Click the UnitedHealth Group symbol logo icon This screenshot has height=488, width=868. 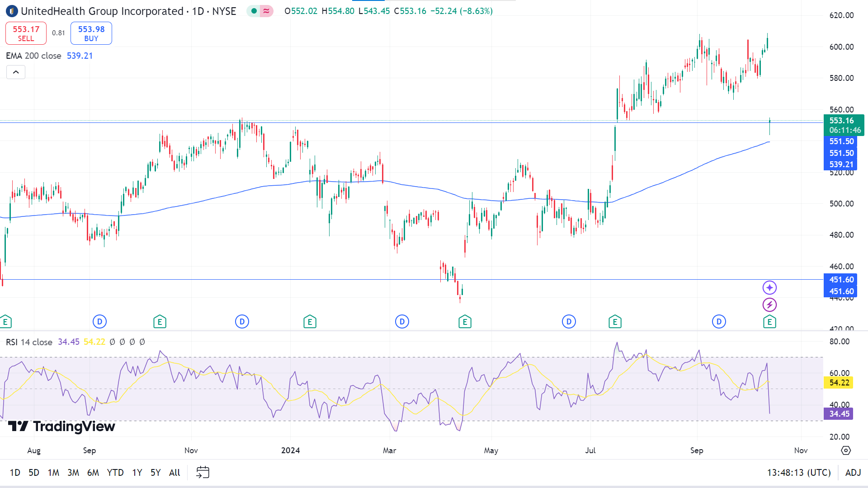[11, 11]
